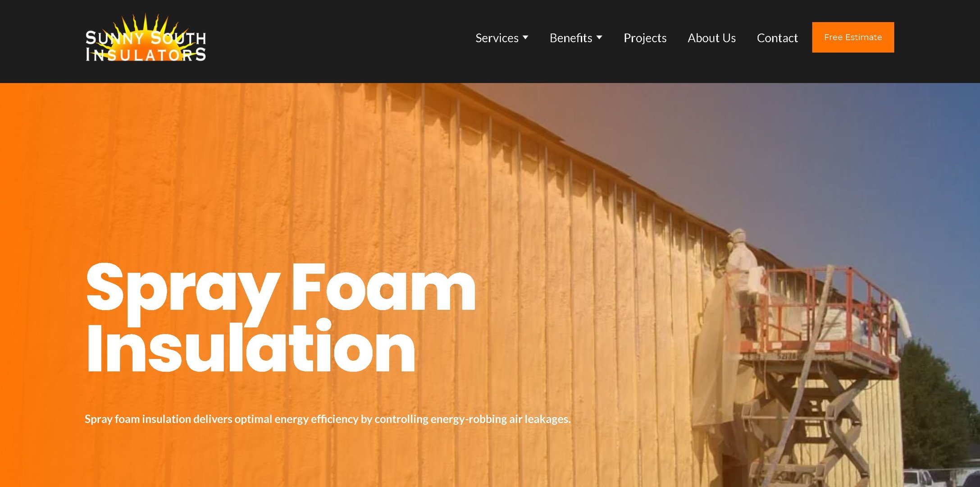Navigate to the Contact page

pyautogui.click(x=777, y=38)
